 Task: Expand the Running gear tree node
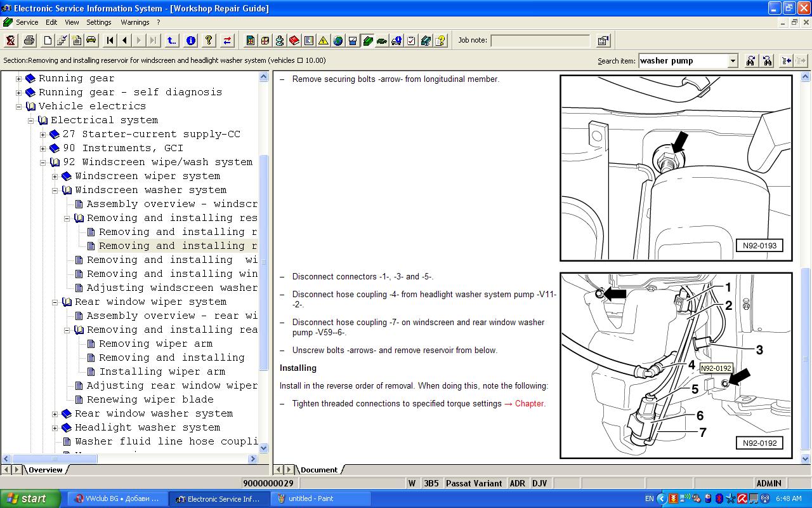point(18,79)
